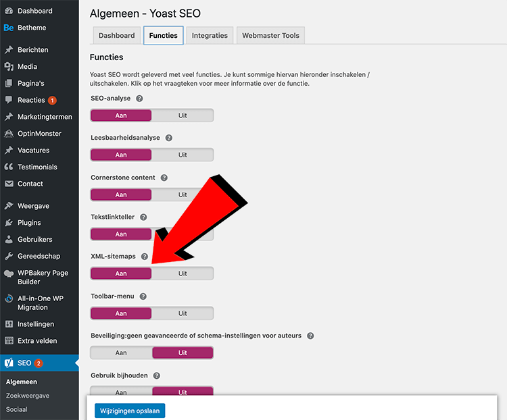Click the Reacties notification badge '1'
Image resolution: width=507 pixels, height=420 pixels.
click(x=52, y=100)
